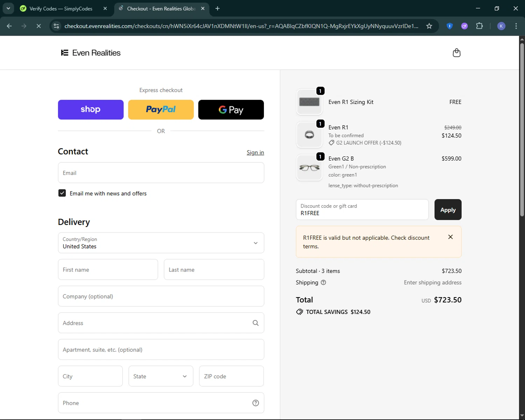
Task: Open the Bitwarden shield extension icon
Action: click(450, 26)
